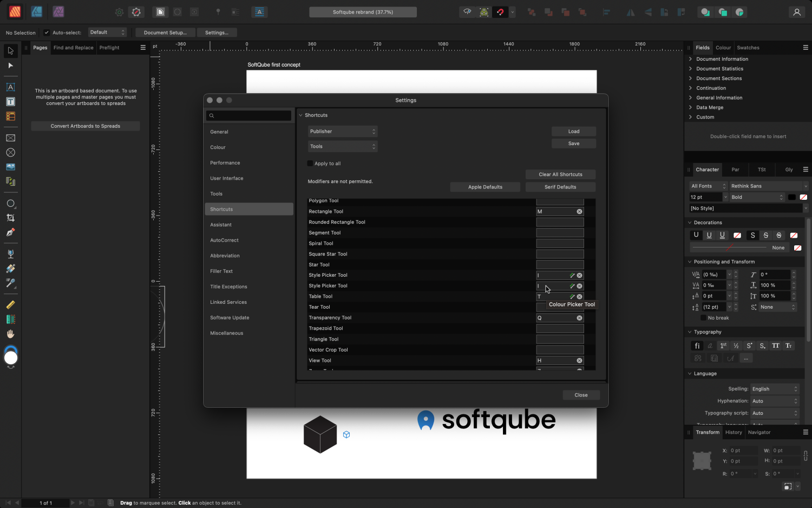The image size is (812, 508).
Task: Select the View tool hand icon
Action: (x=10, y=334)
